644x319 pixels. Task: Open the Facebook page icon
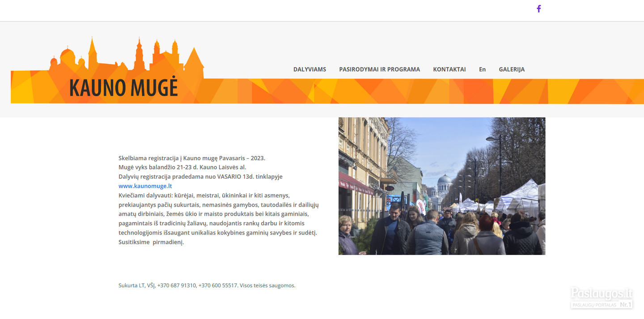click(x=539, y=9)
